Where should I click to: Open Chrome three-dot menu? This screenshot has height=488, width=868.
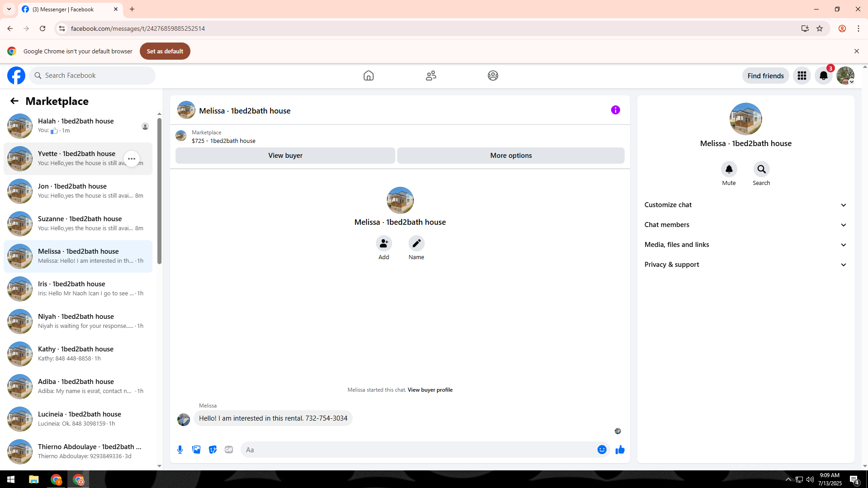pos(859,28)
